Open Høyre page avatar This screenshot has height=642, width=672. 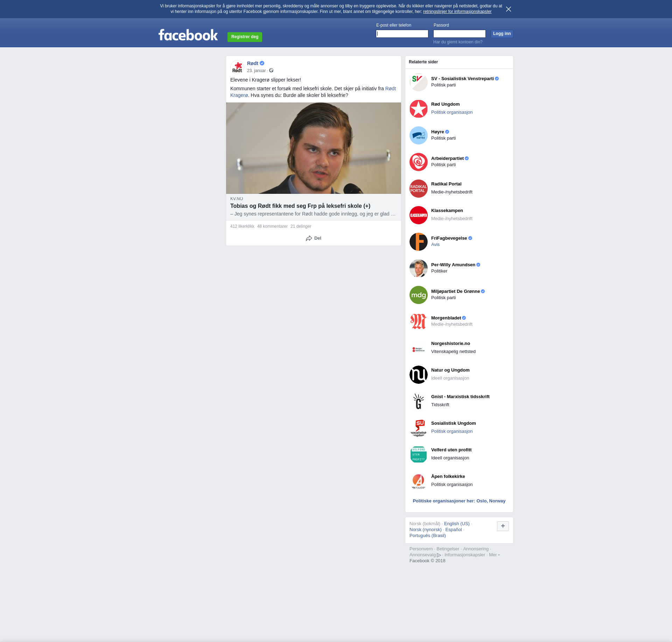click(419, 135)
